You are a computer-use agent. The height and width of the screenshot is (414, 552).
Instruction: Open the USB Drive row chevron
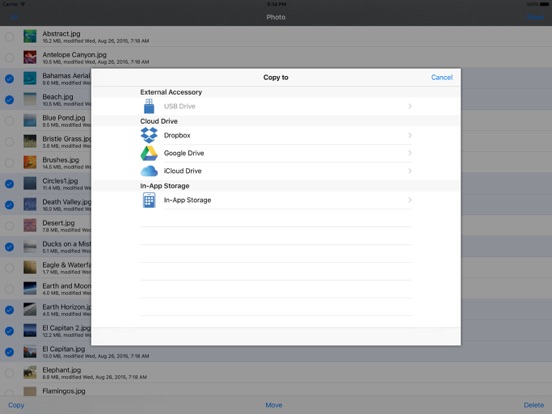coord(410,106)
